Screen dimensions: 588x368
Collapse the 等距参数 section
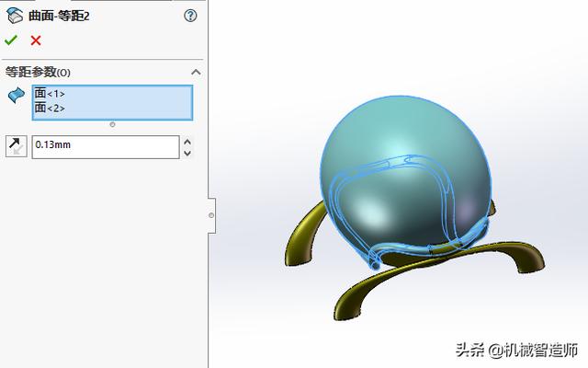pos(195,72)
